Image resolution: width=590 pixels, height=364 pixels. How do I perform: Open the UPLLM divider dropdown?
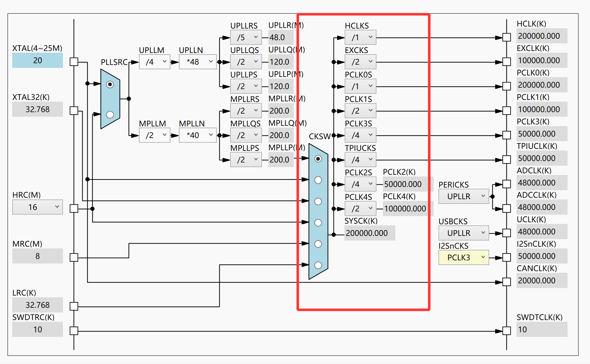click(x=154, y=62)
